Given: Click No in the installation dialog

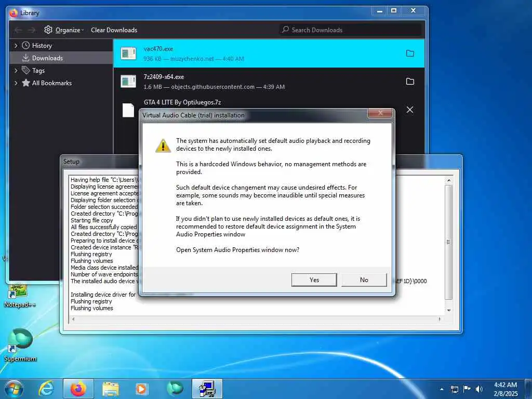Looking at the screenshot, I should pos(364,280).
